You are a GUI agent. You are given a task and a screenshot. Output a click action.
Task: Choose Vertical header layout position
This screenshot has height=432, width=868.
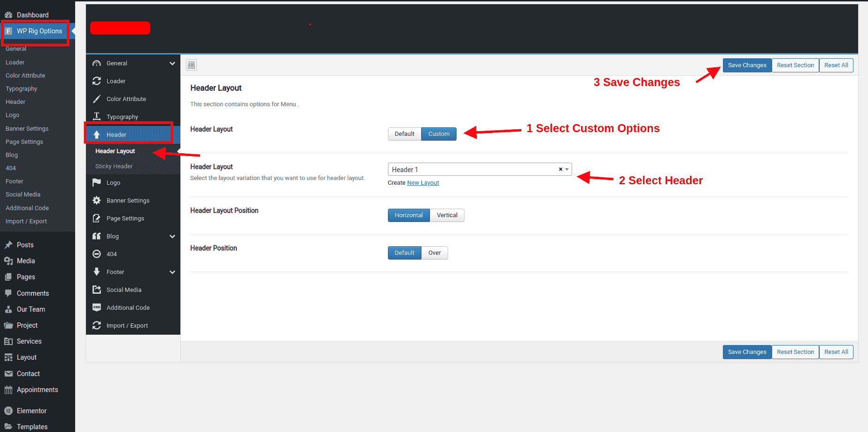click(447, 215)
